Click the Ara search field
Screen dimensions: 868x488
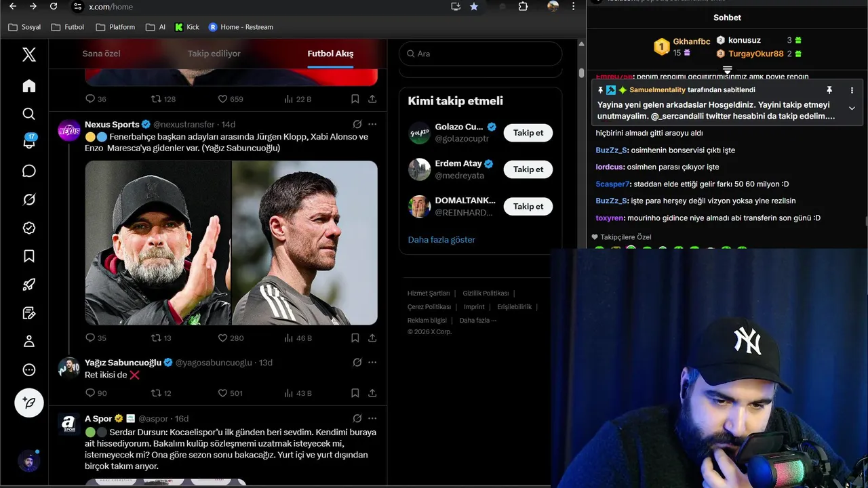tap(481, 54)
